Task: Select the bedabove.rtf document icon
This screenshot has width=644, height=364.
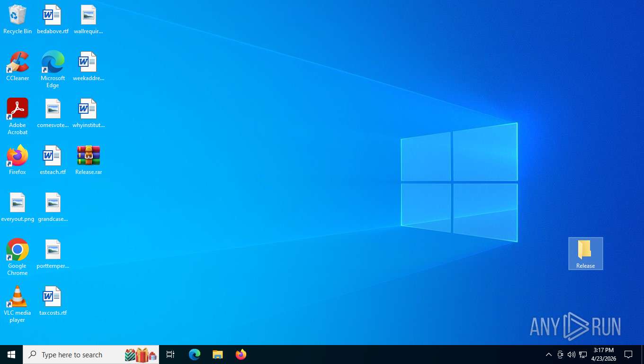Action: tap(53, 20)
